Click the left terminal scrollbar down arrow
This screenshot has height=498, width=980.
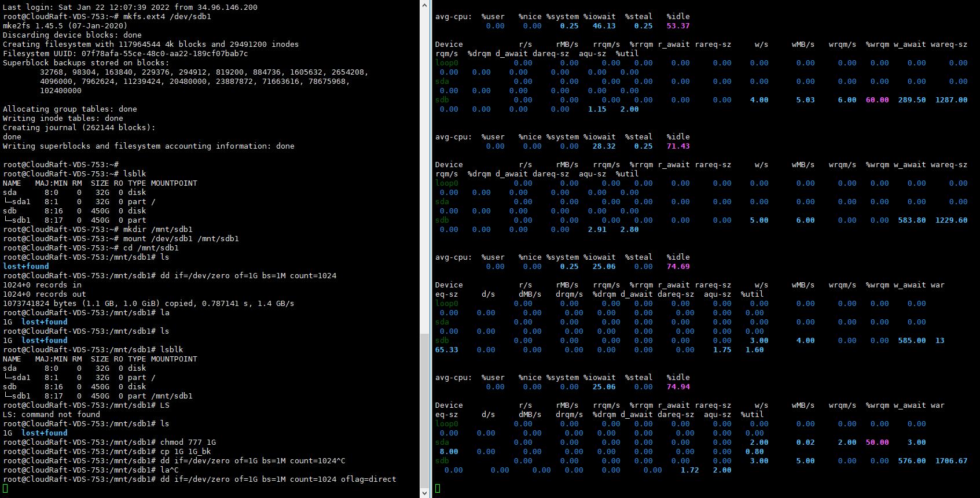425,493
